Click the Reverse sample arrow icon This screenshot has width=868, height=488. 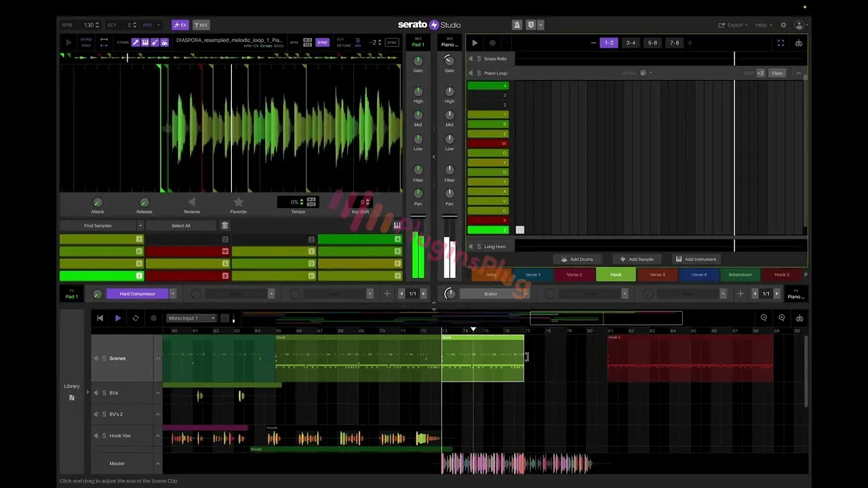pos(191,202)
